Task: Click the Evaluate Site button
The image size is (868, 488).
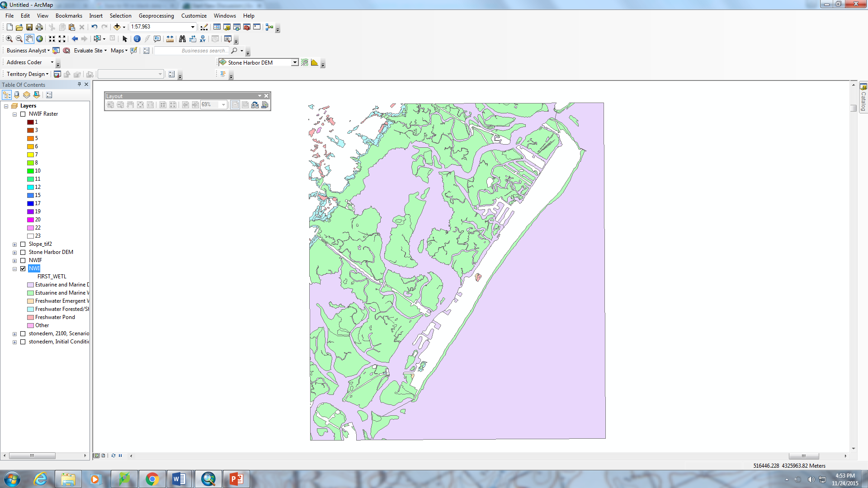Action: [88, 51]
